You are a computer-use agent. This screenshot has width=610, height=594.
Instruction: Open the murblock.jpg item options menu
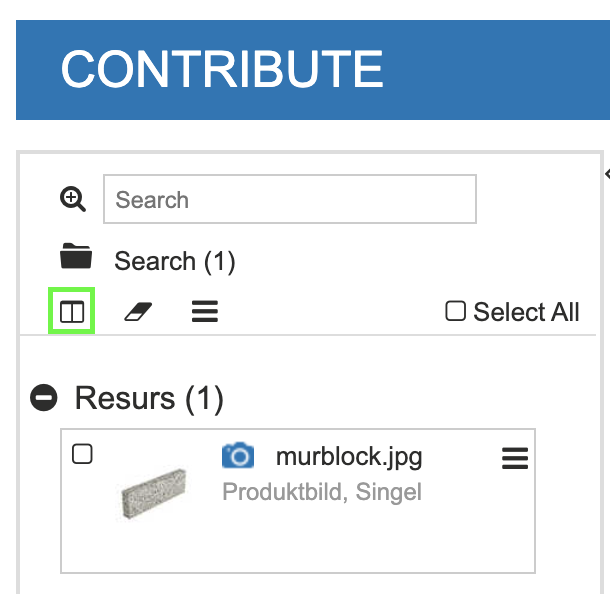coord(514,458)
